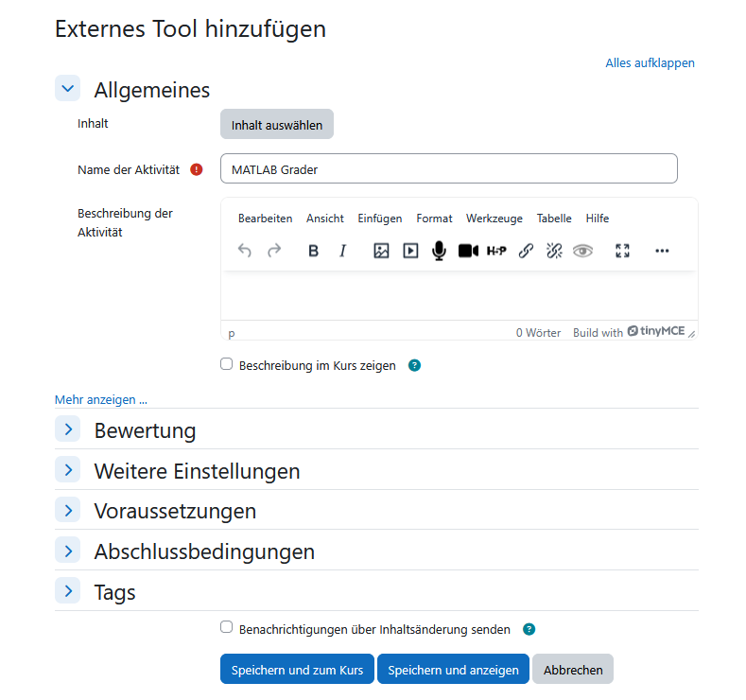Click Speichern und zum Kurs
The width and height of the screenshot is (746, 700).
297,669
